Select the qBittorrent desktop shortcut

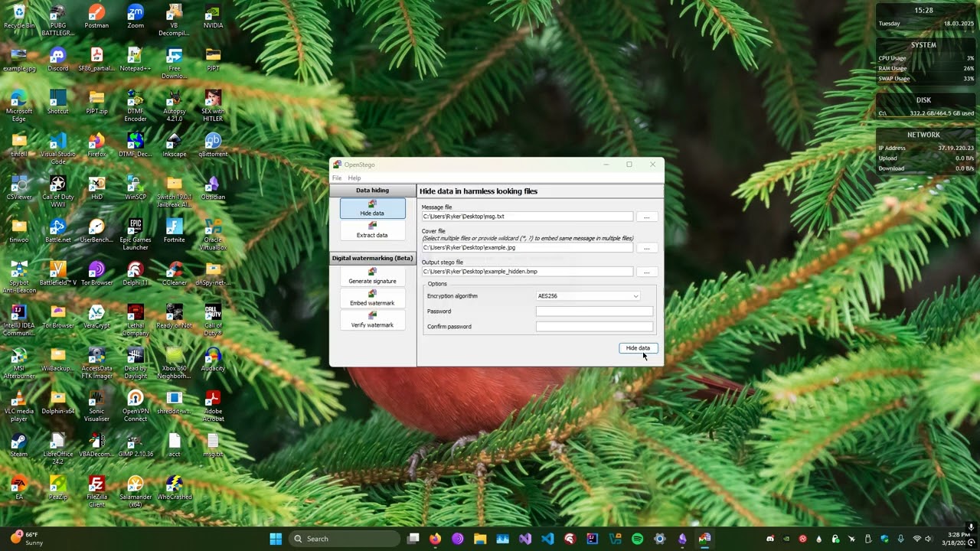[213, 145]
